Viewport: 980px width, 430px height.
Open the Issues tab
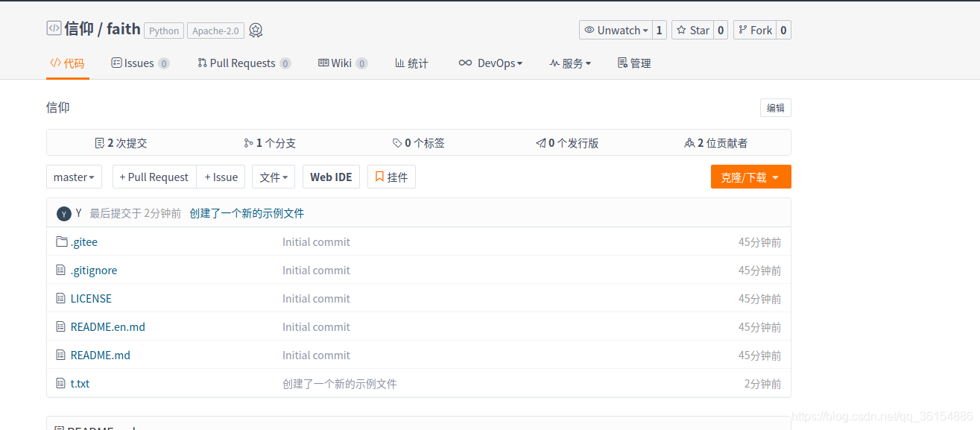point(140,63)
